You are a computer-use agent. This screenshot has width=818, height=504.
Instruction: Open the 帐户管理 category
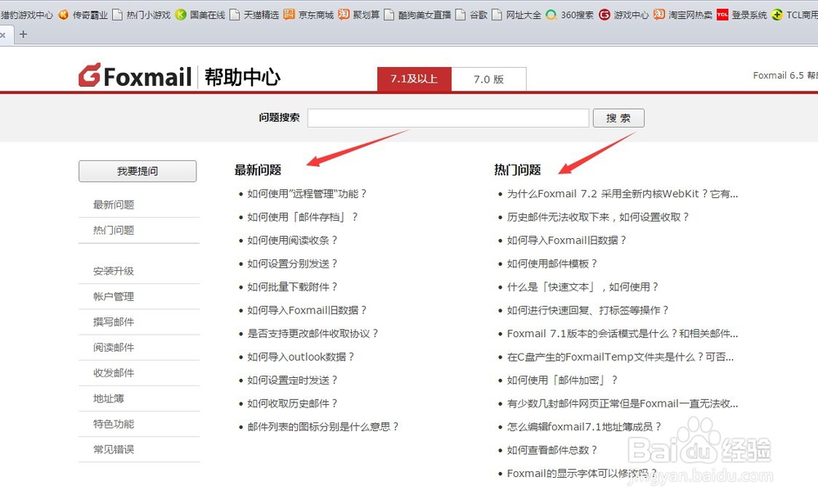point(114,296)
